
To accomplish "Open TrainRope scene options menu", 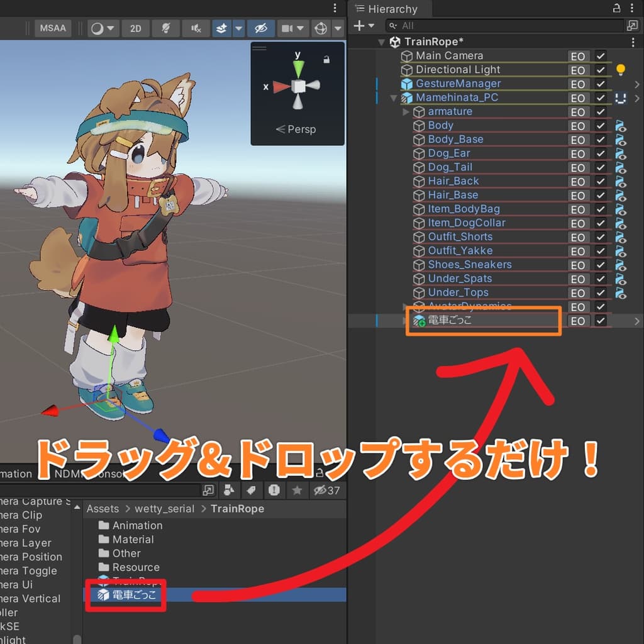I will (x=633, y=42).
